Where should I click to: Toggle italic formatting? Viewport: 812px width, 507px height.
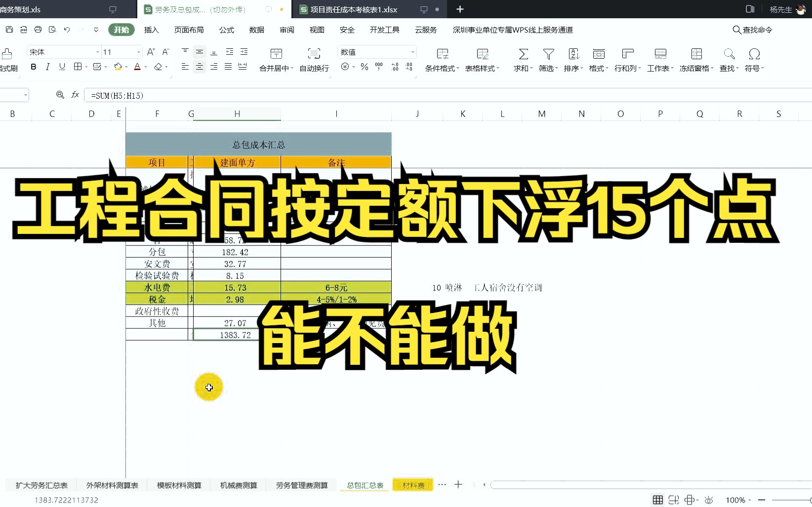[x=47, y=67]
